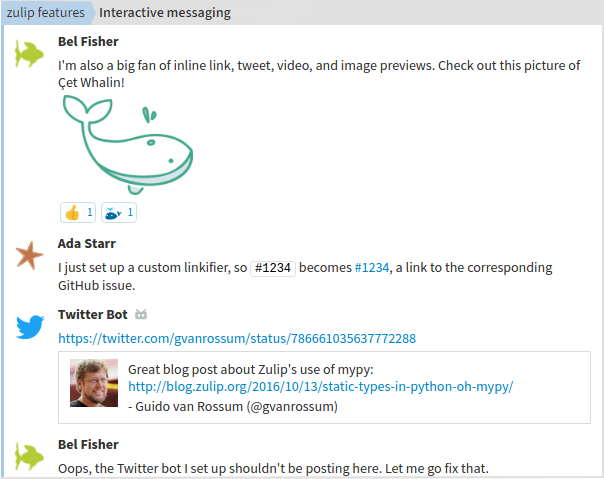Screen dimensions: 604x479
Task: Click the bot indicator icon beside Twitter Bot
Action: [141, 316]
